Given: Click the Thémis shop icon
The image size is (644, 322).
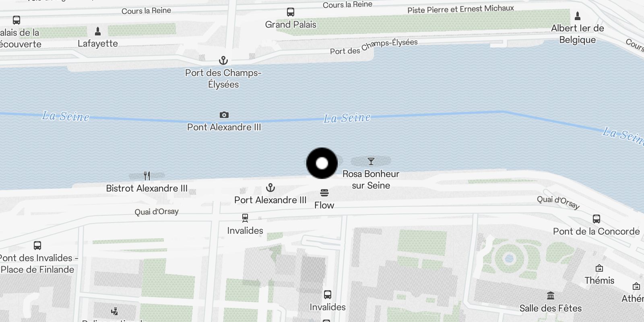Looking at the screenshot, I should 599,268.
